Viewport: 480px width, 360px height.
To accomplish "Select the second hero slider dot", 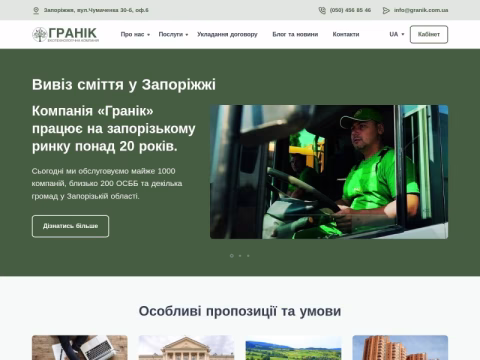I will (240, 256).
